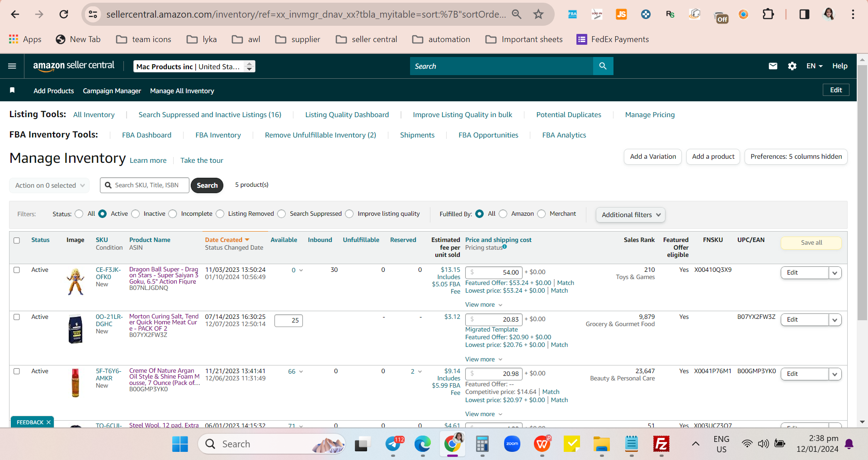Image resolution: width=868 pixels, height=460 pixels.
Task: Open Edit dropdown arrow for Dragon Ball row
Action: click(835, 273)
